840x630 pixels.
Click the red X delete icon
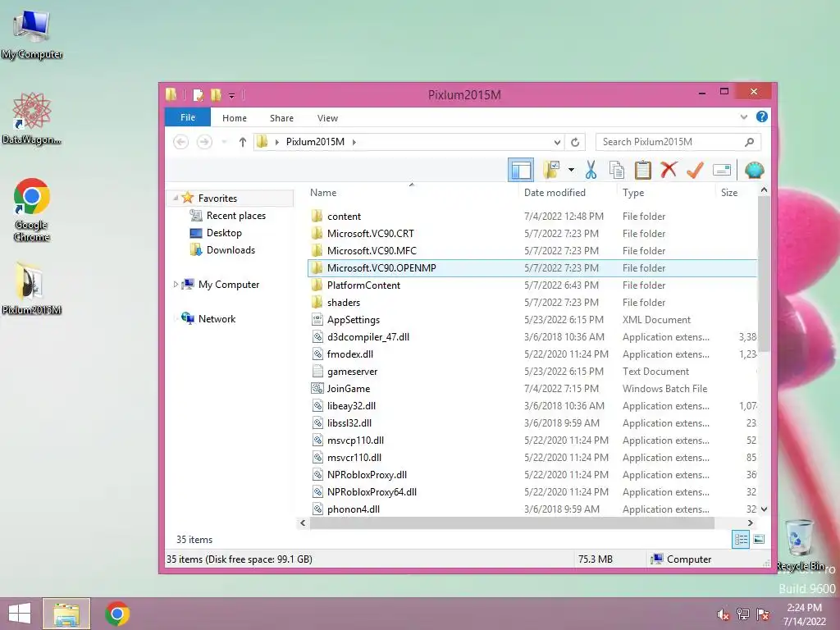(x=669, y=170)
